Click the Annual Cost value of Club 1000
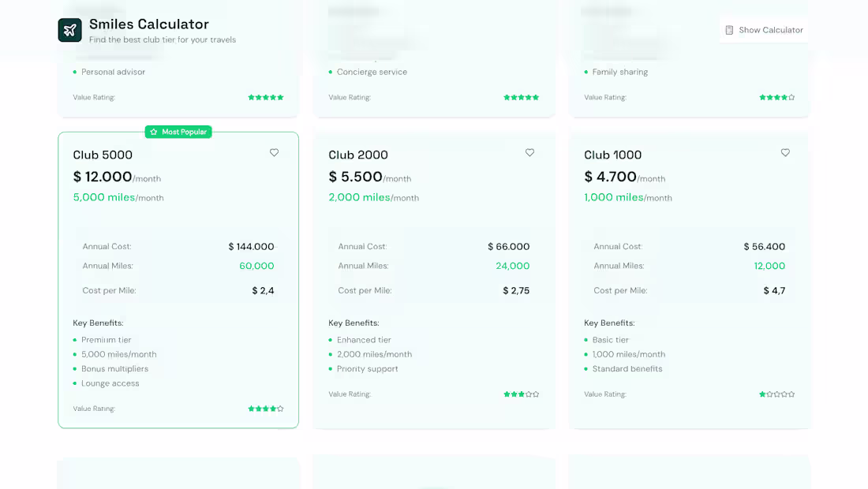 (765, 246)
